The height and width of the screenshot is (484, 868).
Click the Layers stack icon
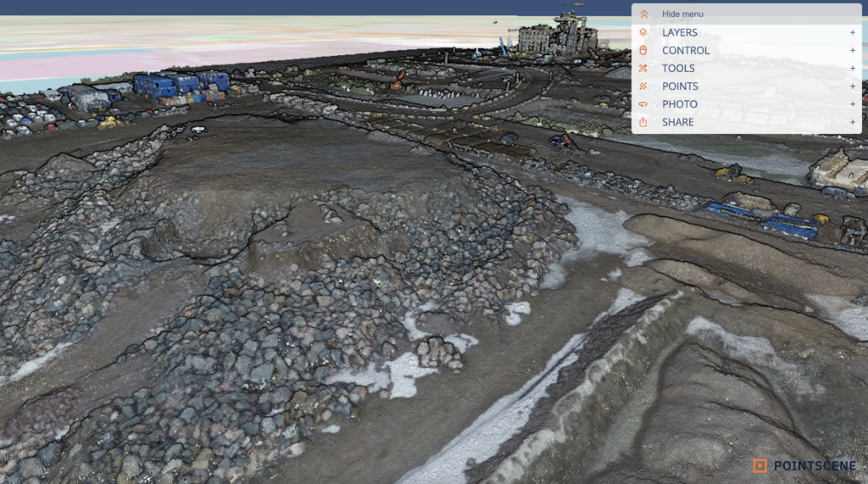(x=643, y=32)
